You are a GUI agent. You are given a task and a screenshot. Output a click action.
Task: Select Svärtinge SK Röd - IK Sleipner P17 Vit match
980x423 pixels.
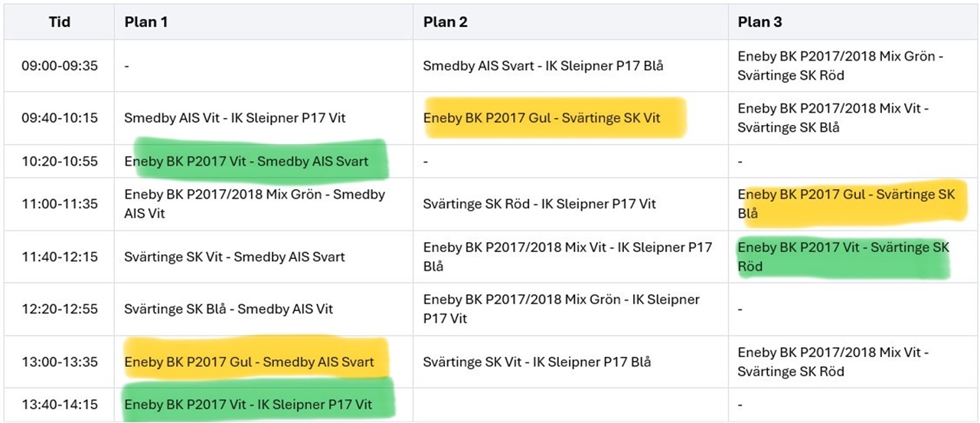[540, 204]
